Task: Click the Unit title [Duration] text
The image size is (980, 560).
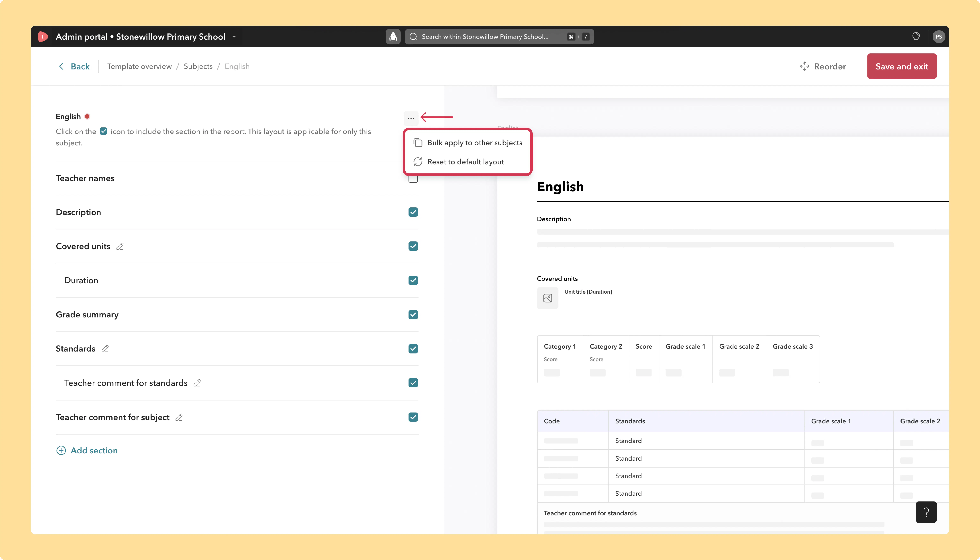Action: point(588,292)
